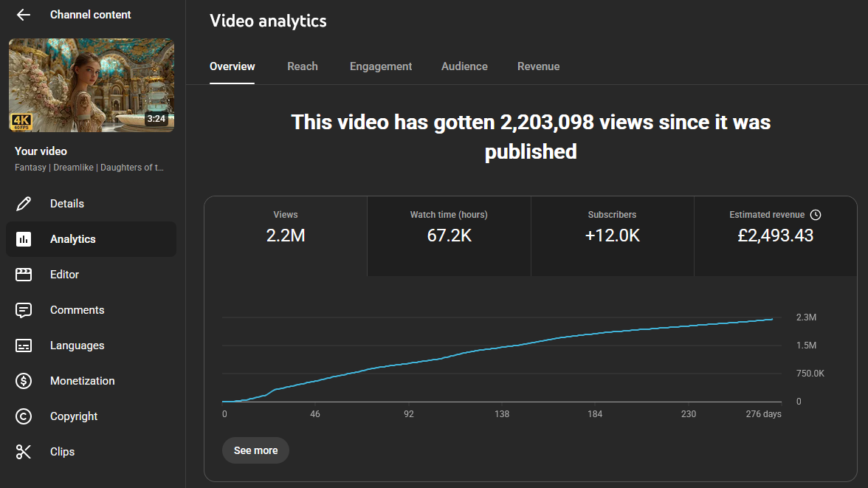868x488 pixels.
Task: Click the '276 days' axis label
Action: 763,413
